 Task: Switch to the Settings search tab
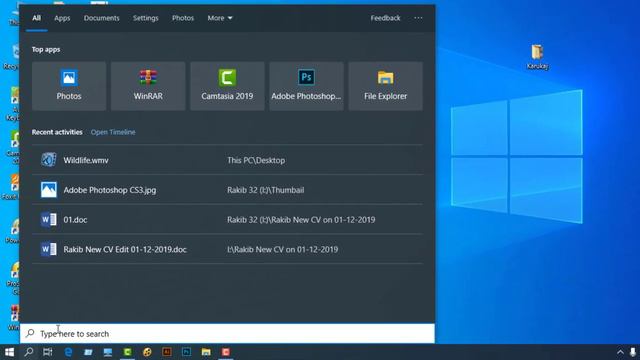[146, 18]
